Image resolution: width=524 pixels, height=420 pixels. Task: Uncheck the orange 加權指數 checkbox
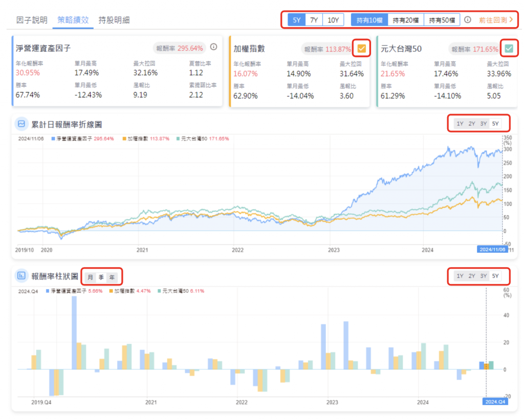362,49
